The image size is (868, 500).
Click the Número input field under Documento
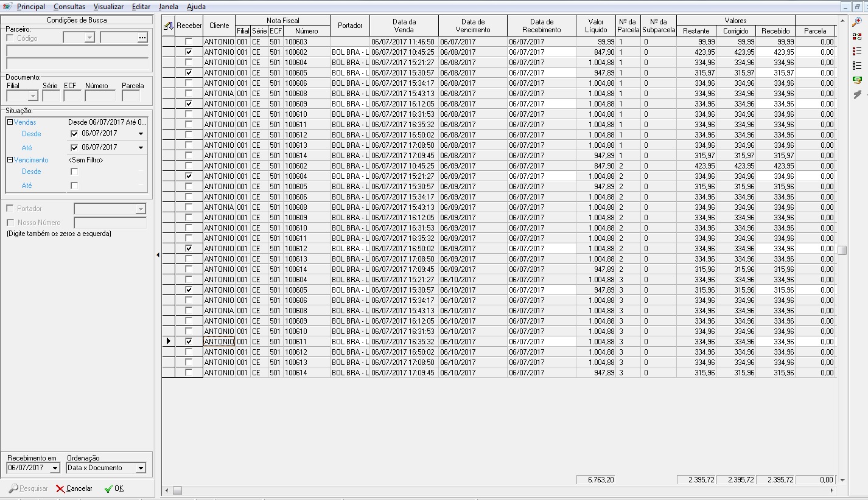pyautogui.click(x=100, y=95)
